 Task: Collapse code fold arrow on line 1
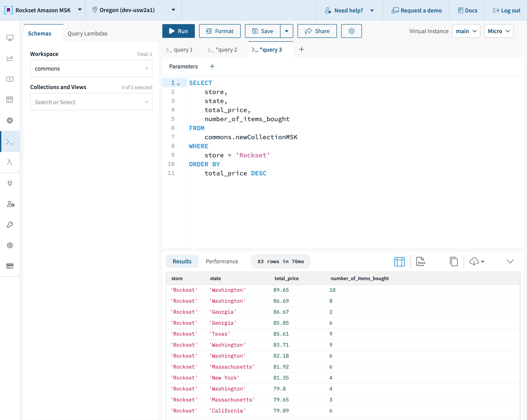coord(178,84)
